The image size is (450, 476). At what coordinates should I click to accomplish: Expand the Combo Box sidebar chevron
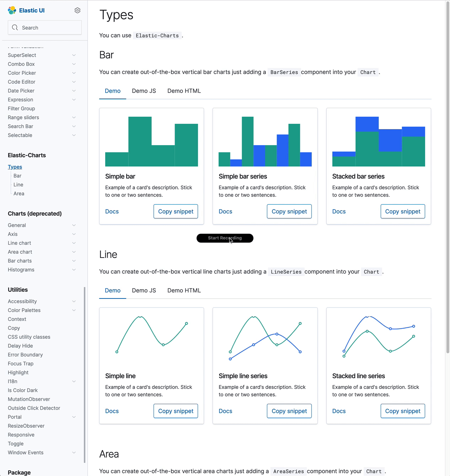(74, 64)
